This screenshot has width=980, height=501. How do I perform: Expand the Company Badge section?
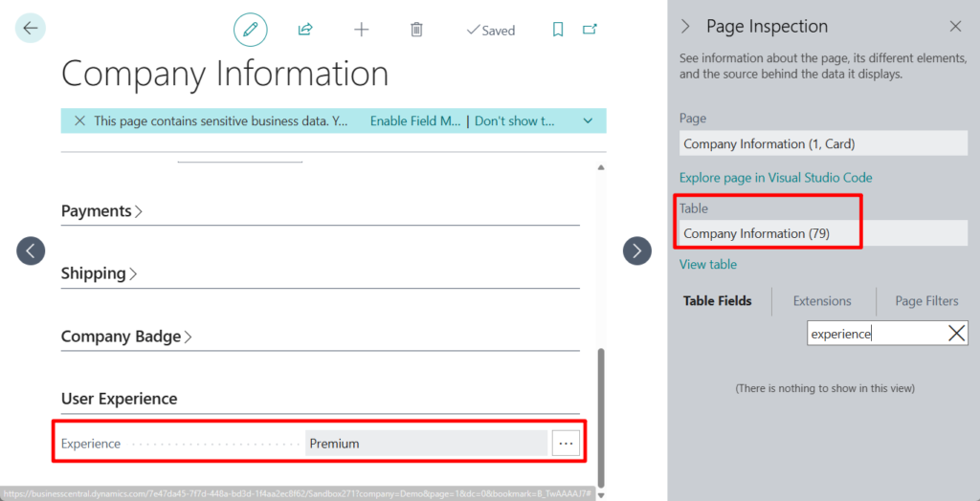[126, 337]
